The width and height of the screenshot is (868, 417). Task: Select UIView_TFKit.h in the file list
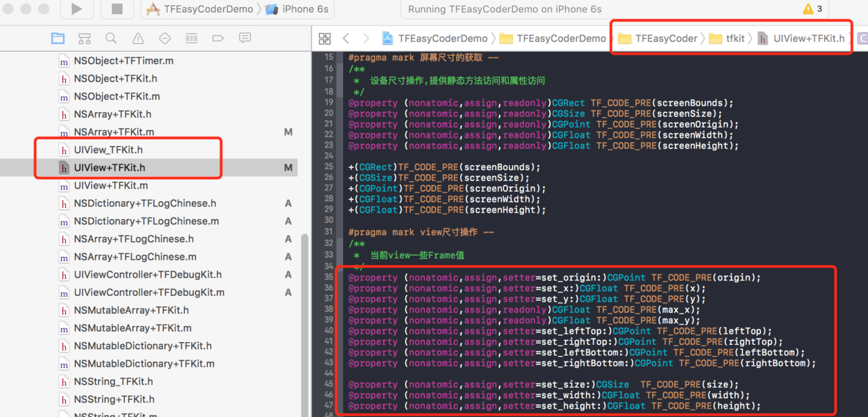point(108,150)
